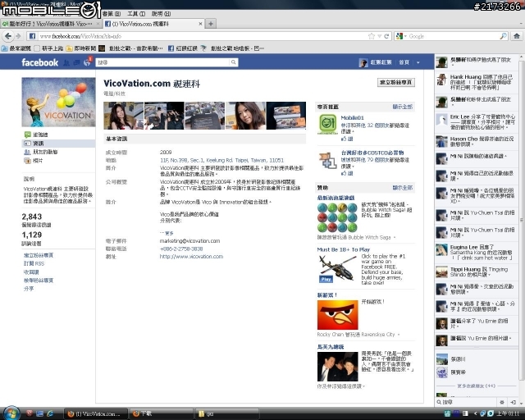
Task: Open the http://www.vicovation.com website link
Action: tap(191, 257)
